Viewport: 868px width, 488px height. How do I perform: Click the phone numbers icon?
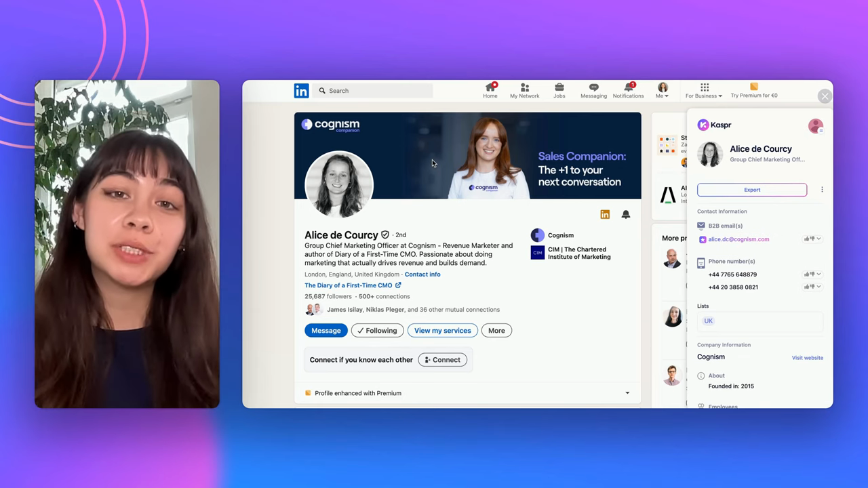tap(701, 263)
